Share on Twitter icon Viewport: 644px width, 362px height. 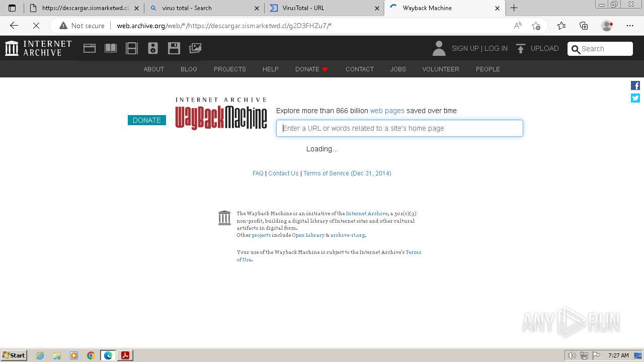pyautogui.click(x=635, y=98)
